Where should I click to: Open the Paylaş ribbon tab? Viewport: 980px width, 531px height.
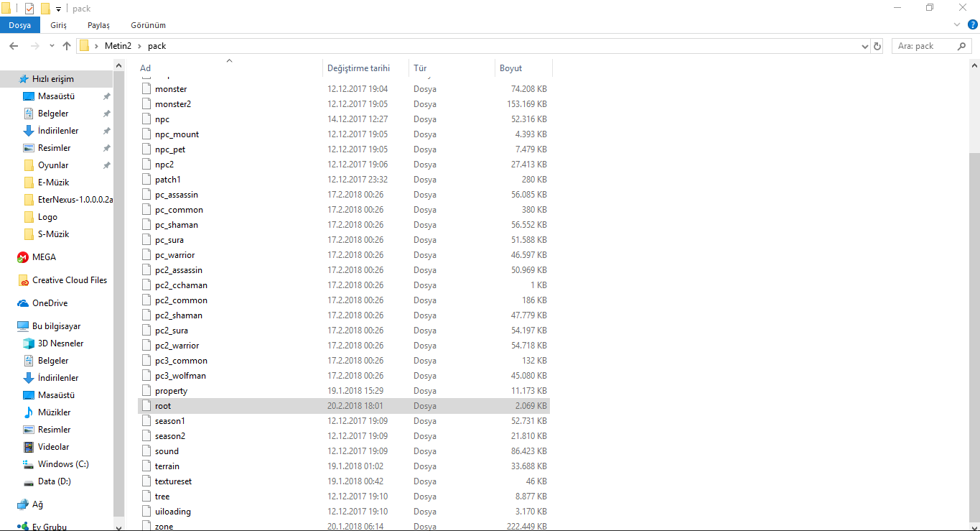(x=98, y=25)
